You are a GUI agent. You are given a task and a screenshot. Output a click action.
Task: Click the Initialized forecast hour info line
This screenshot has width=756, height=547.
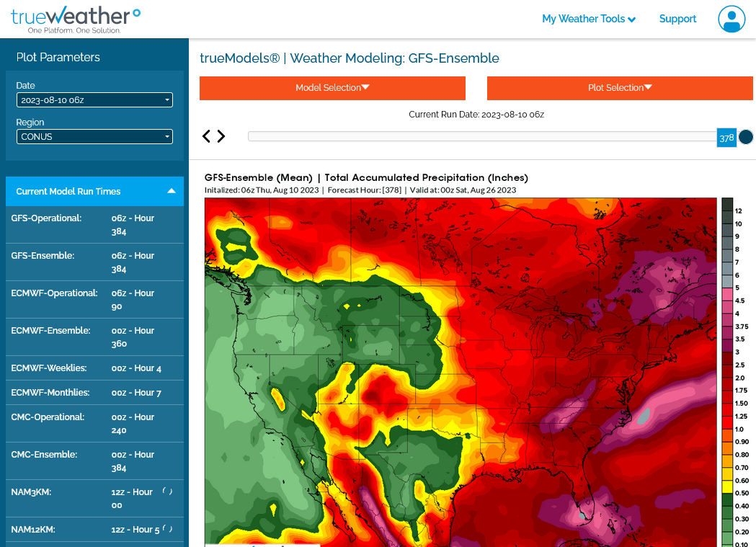point(360,190)
